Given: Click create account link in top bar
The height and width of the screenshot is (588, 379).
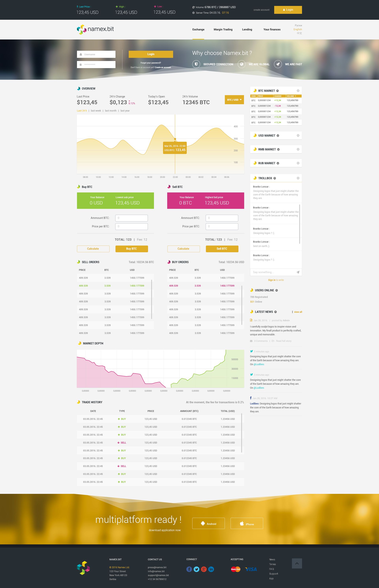Looking at the screenshot, I should [261, 10].
